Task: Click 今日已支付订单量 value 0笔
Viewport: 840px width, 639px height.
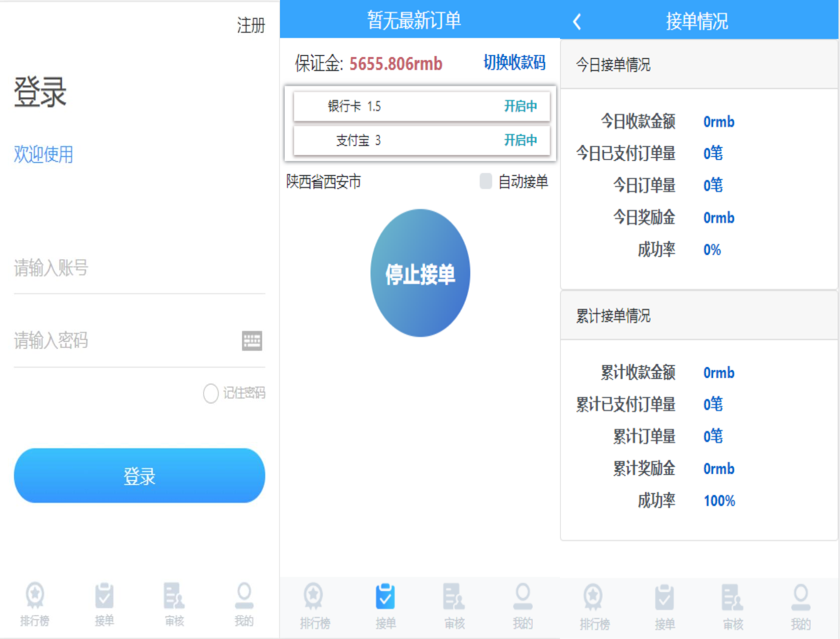Action: (x=713, y=153)
